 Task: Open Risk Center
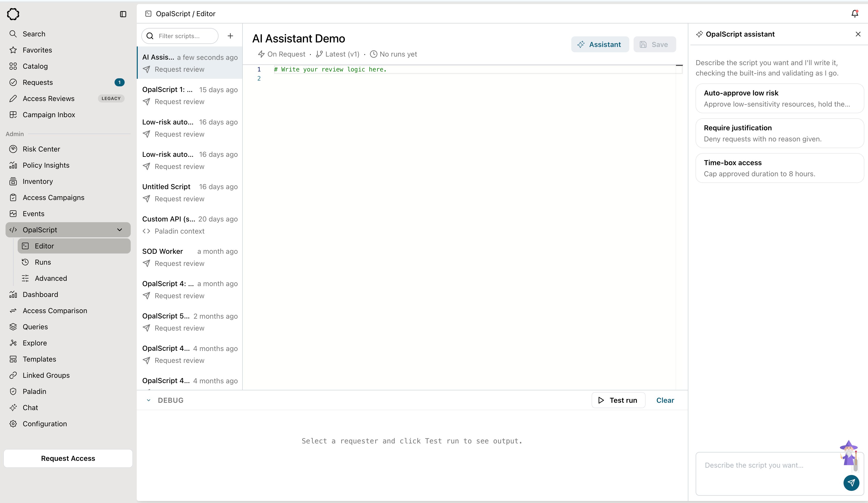[68, 149]
